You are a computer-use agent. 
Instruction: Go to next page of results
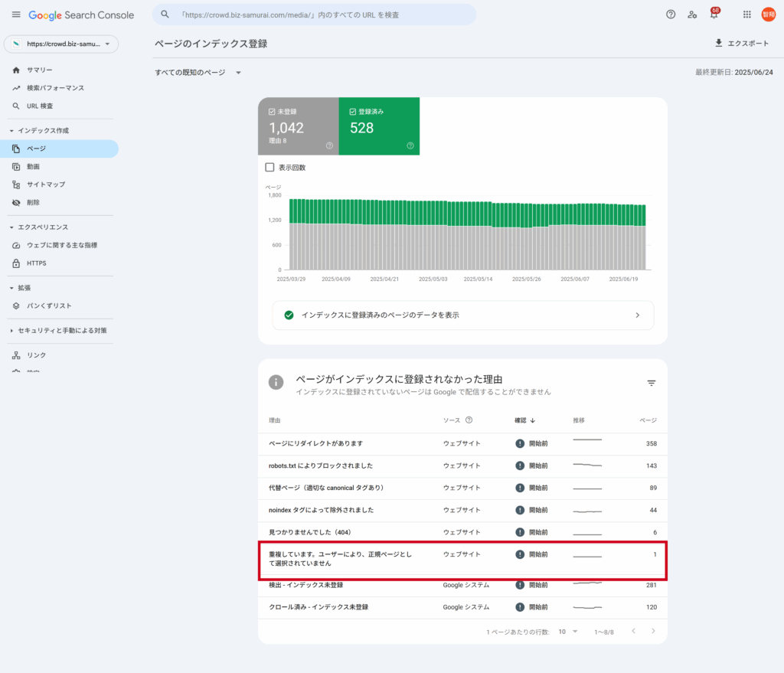pos(653,631)
